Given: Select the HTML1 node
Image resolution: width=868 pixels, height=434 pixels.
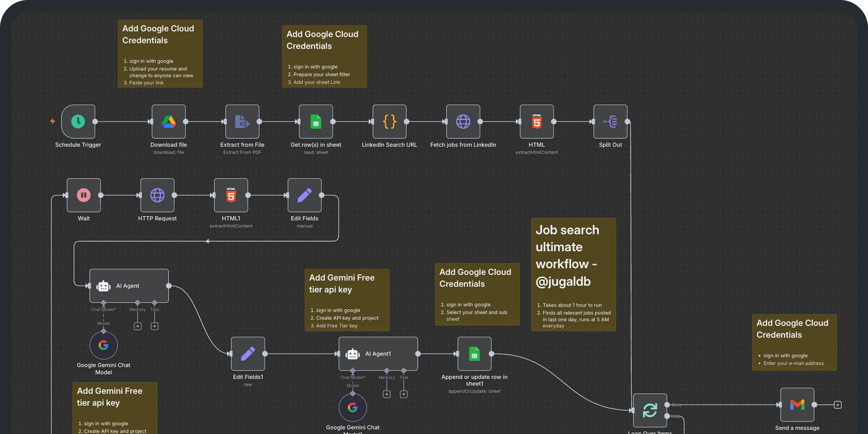Looking at the screenshot, I should 231,195.
